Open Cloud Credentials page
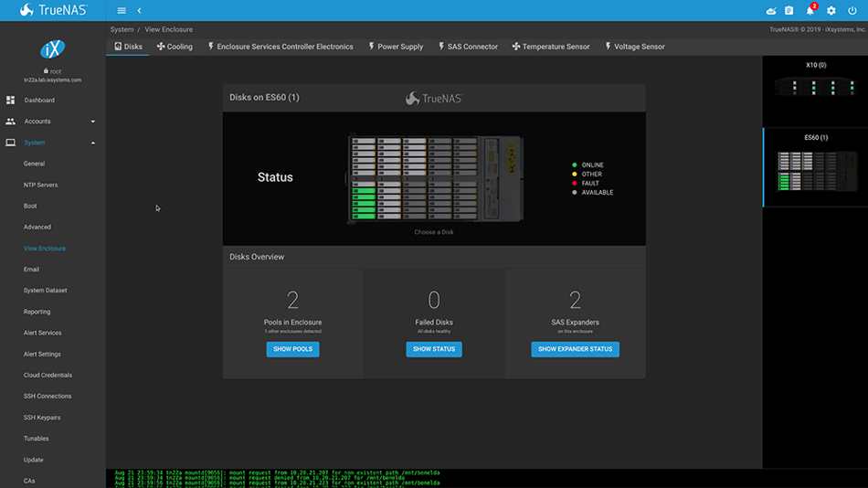Image resolution: width=868 pixels, height=488 pixels. click(x=48, y=375)
